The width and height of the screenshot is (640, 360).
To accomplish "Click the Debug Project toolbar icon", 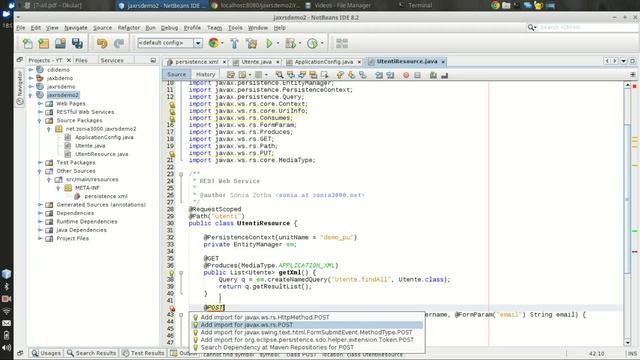I will coord(290,43).
